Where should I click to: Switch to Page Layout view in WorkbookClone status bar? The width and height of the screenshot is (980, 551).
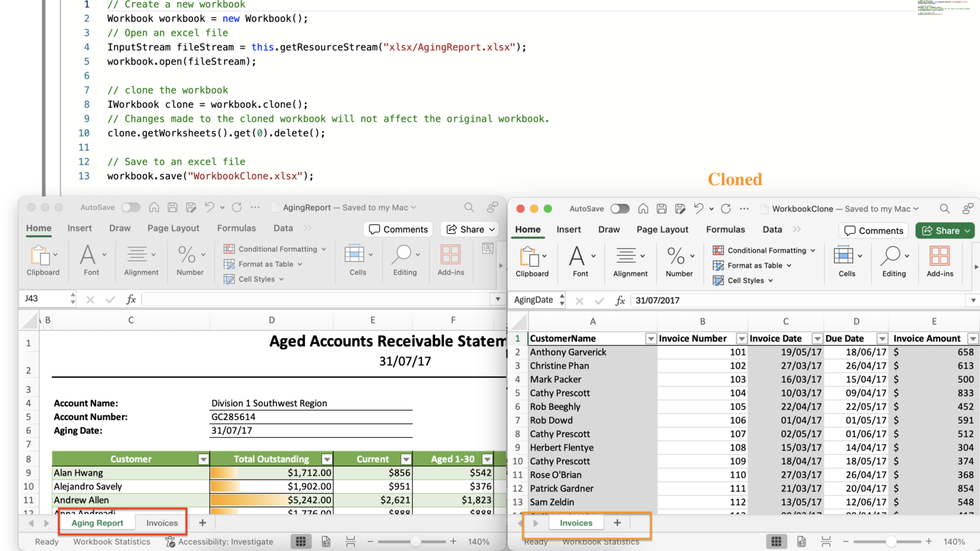[801, 542]
